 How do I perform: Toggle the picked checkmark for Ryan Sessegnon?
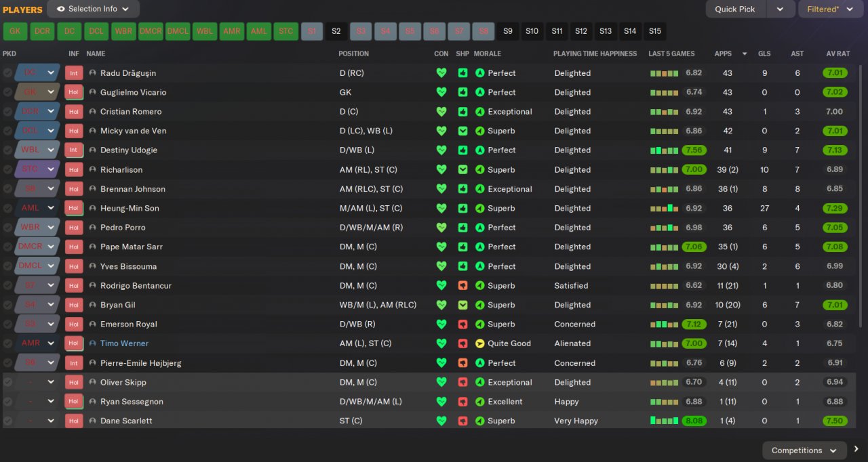7,402
